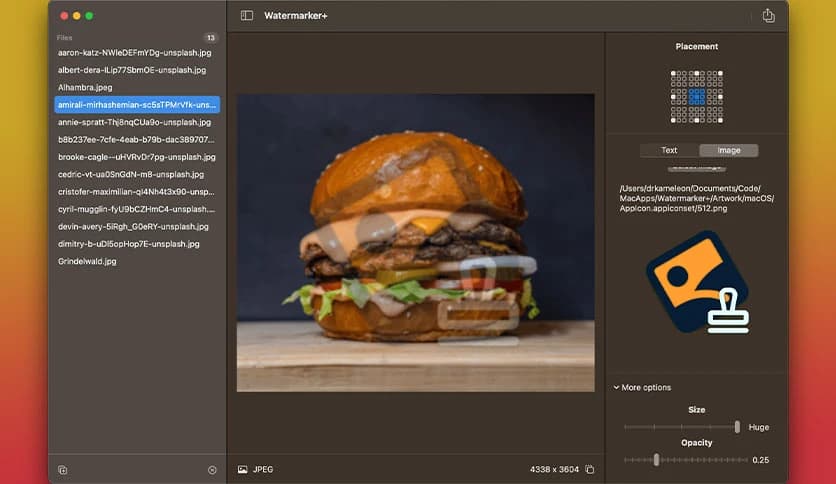This screenshot has width=836, height=484.
Task: Open Grindelwald.jpg from the files list
Action: click(87, 261)
